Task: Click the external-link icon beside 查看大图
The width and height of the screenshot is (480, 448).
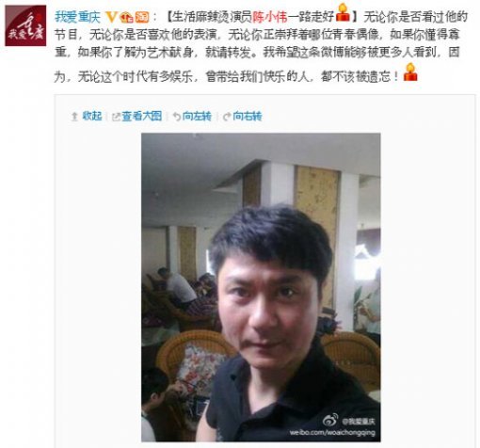Action: click(116, 117)
